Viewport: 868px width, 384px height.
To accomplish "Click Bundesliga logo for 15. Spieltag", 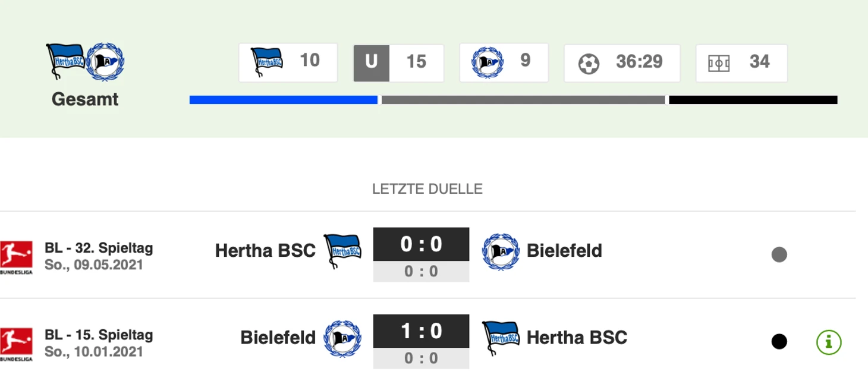I will [x=16, y=344].
